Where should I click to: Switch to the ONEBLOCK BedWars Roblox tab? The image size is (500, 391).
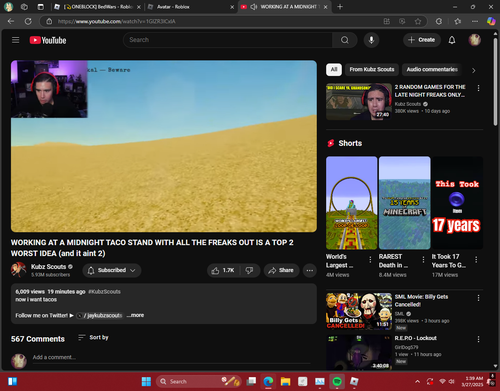[98, 7]
